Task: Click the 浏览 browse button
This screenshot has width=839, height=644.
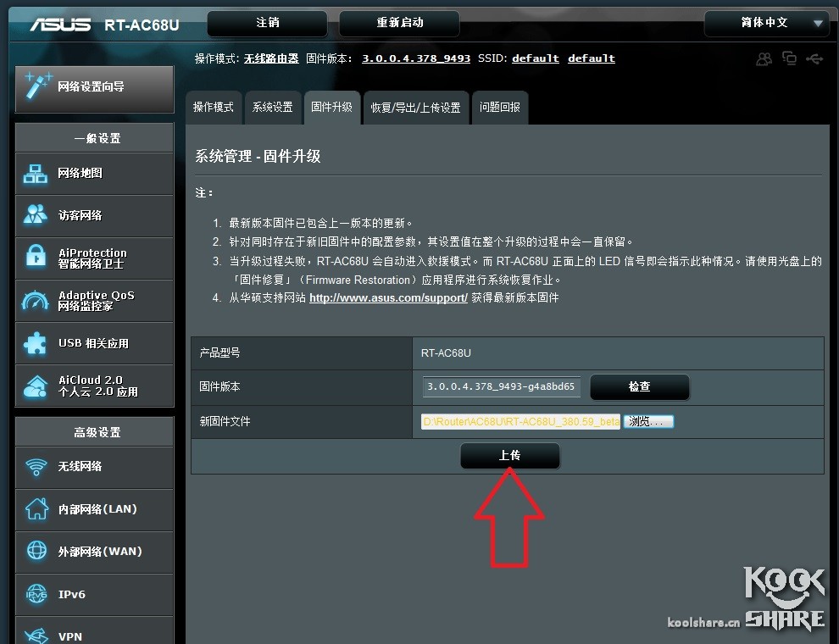Action: click(x=648, y=420)
